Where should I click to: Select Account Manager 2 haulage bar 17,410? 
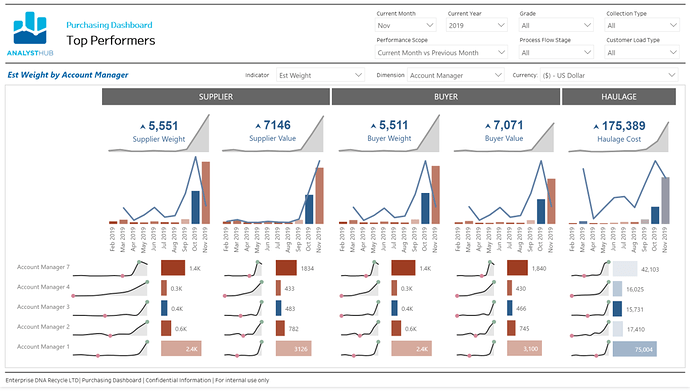[x=618, y=329]
